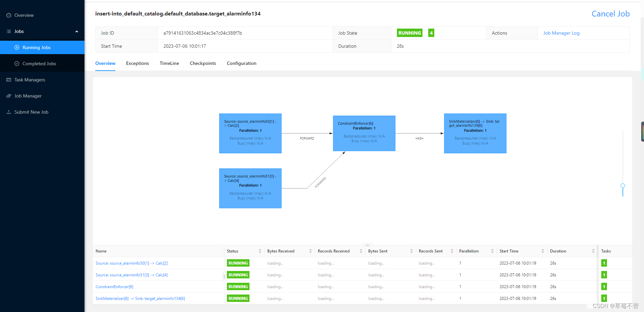
Task: Sort table by Records Received
Action: click(361, 251)
